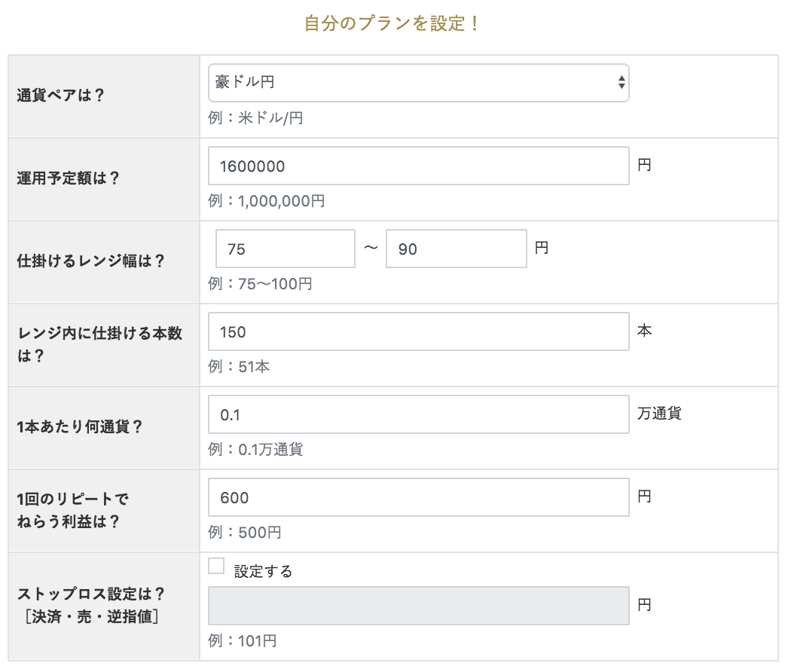Screen dimensions: 794x672
Task: Click the 1回のリピートでねらう利益は？ label
Action: click(72, 510)
